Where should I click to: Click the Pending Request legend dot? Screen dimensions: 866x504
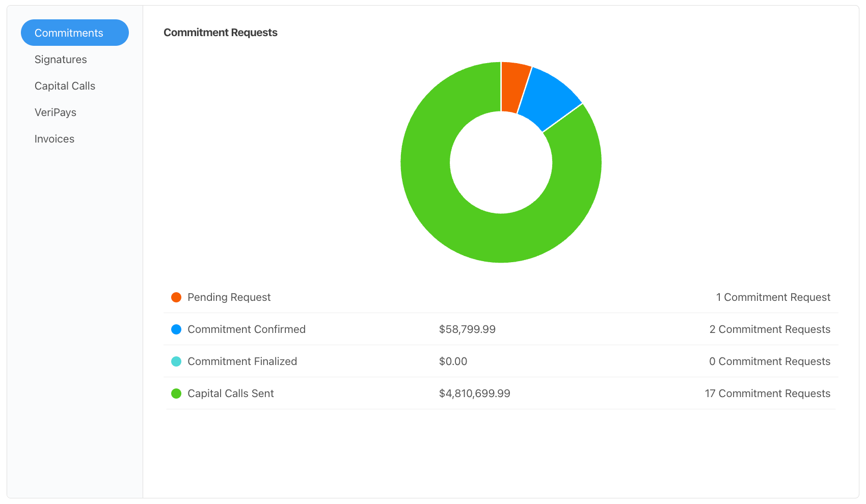176,297
